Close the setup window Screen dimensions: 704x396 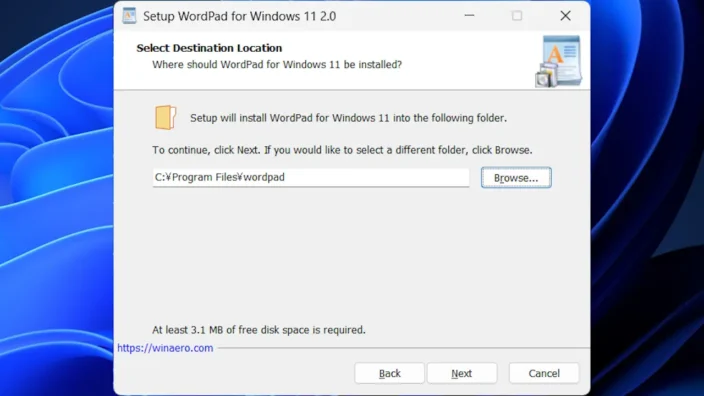tap(565, 16)
